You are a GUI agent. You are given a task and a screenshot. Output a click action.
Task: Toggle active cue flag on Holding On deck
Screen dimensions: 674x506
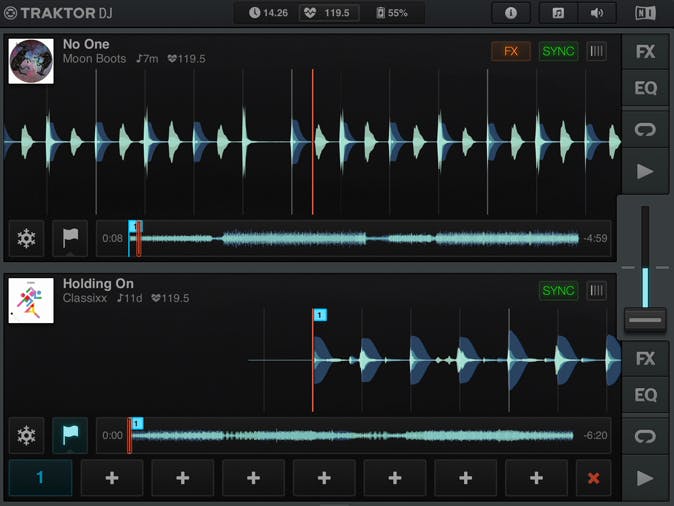coord(70,435)
